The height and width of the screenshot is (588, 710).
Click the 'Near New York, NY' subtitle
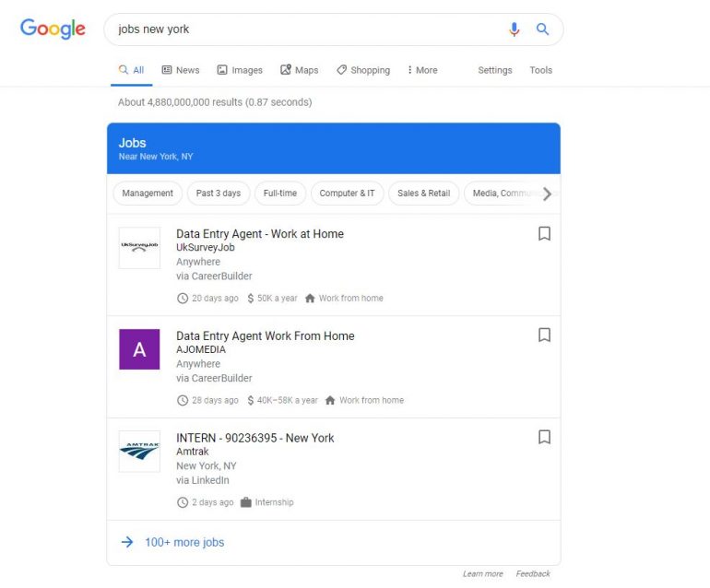click(156, 157)
